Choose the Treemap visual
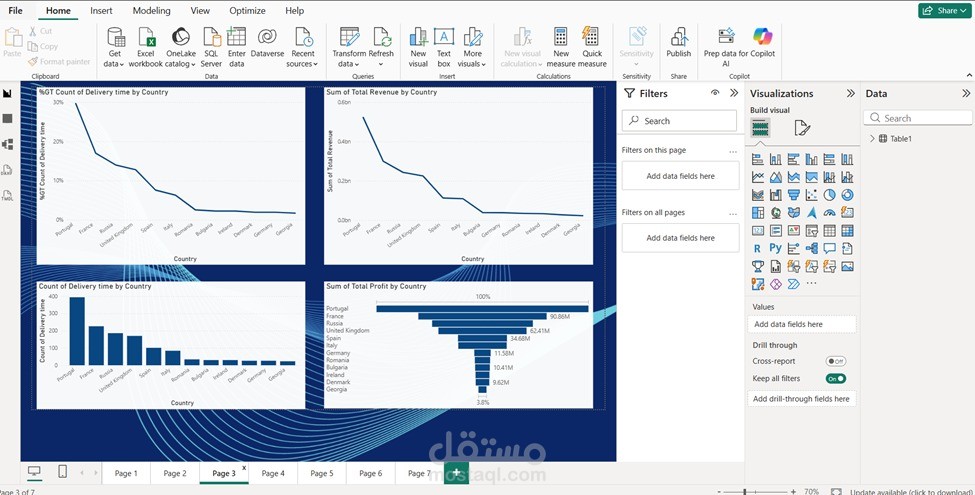The image size is (975, 495). click(x=757, y=213)
